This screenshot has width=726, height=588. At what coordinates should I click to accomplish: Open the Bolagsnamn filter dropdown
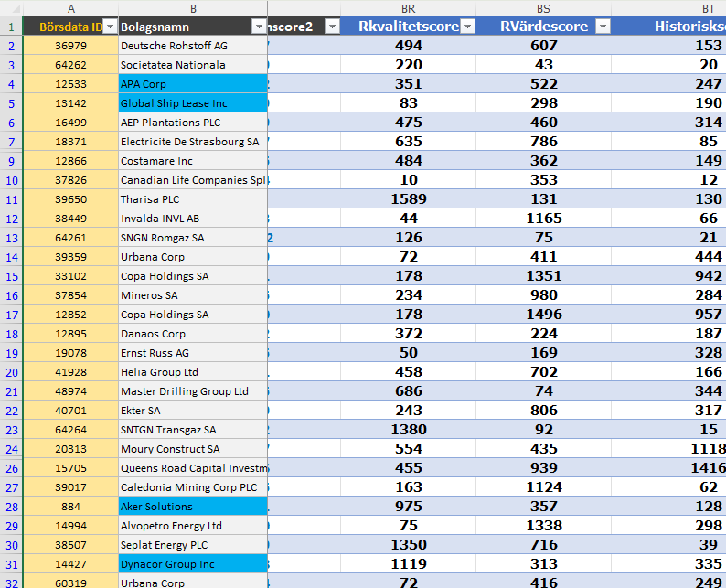click(x=260, y=27)
